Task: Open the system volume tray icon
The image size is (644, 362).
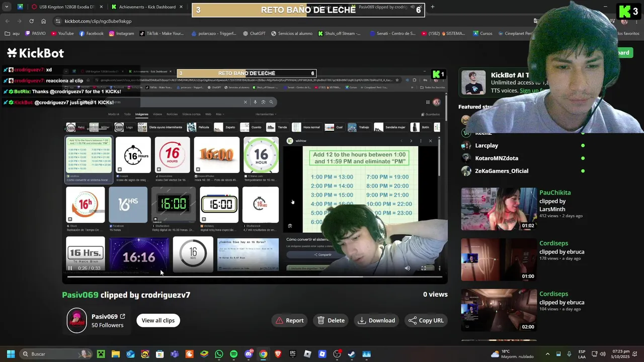Action: (603, 354)
